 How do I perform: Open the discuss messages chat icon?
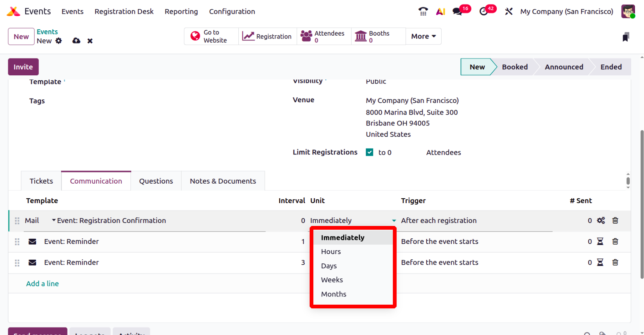point(457,12)
